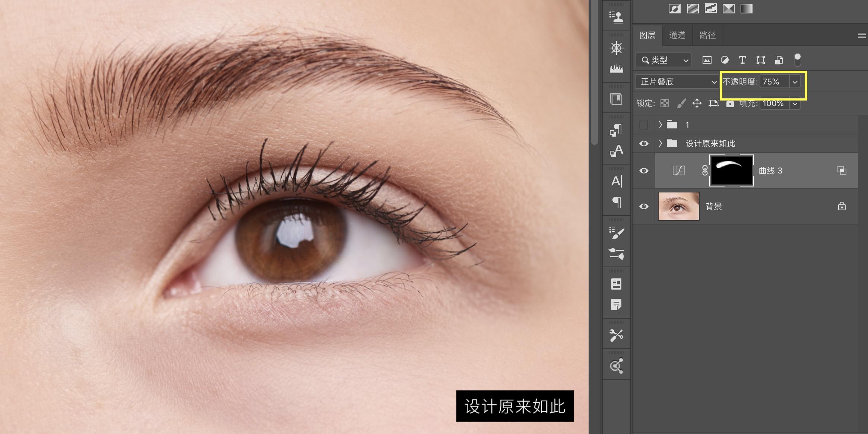Open the Character panel icon
Image resolution: width=868 pixels, height=434 pixels.
pos(616,181)
